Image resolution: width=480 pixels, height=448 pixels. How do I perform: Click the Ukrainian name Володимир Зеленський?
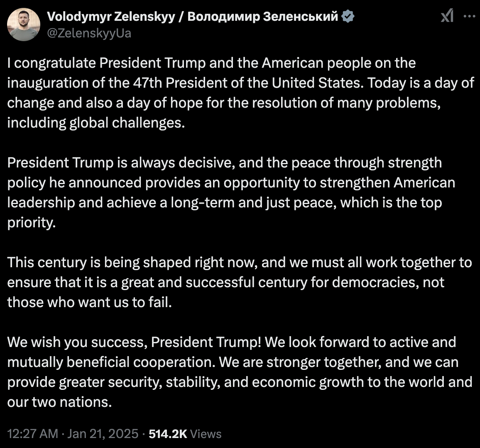click(263, 17)
